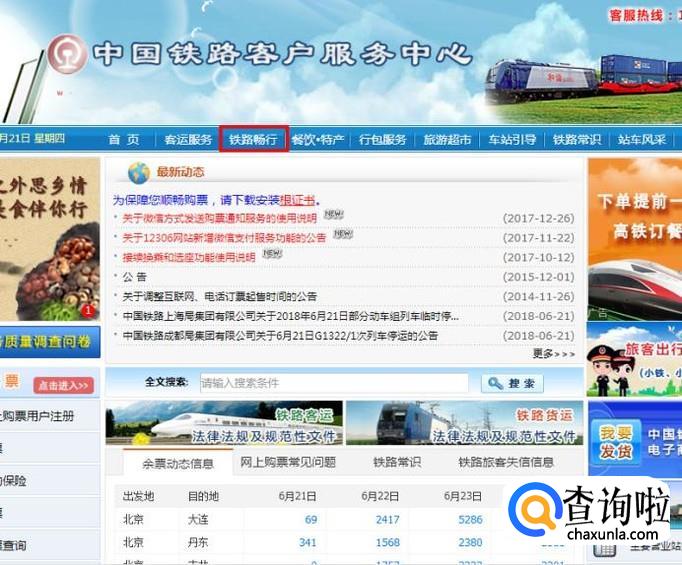
Task: Open the 客运服务 navigation item
Action: coord(188,140)
